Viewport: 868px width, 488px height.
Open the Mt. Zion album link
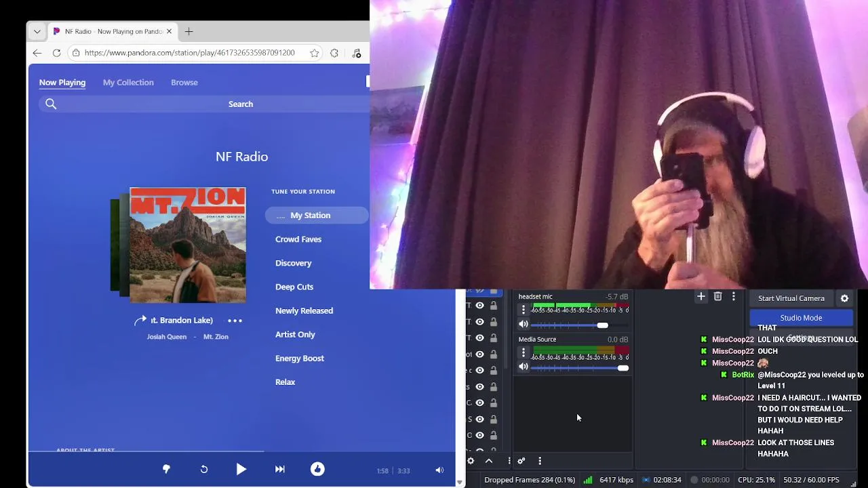(216, 337)
